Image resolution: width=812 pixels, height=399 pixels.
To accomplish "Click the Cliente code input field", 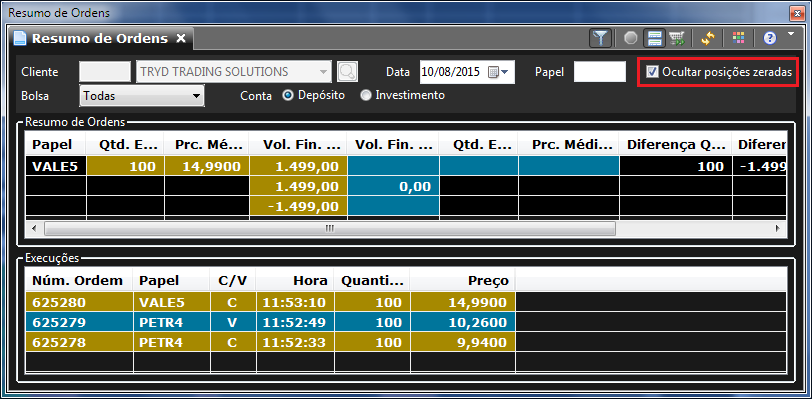I will [x=105, y=72].
